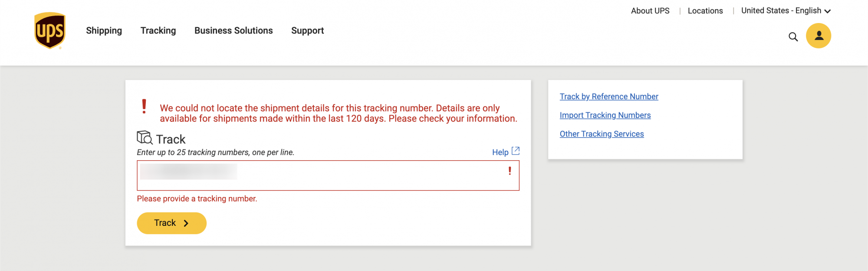Click the arrow chevron on Track button
The image size is (868, 271).
pos(186,223)
